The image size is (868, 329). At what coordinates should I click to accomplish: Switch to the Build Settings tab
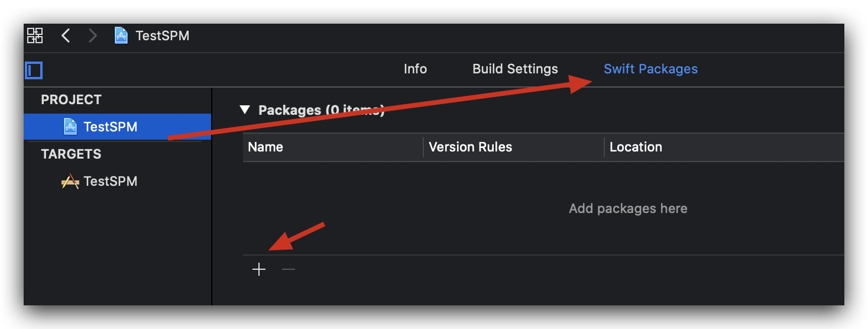pos(515,69)
